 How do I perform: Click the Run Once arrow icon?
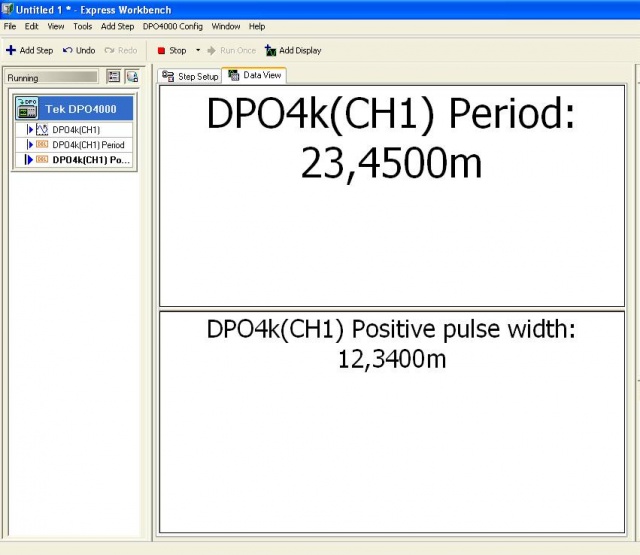tap(211, 51)
